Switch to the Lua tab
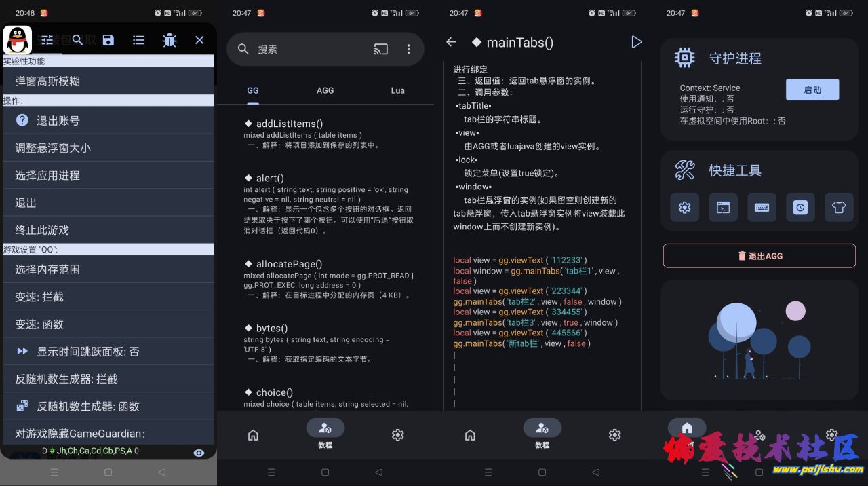Viewport: 868px width, 486px height. (x=397, y=90)
